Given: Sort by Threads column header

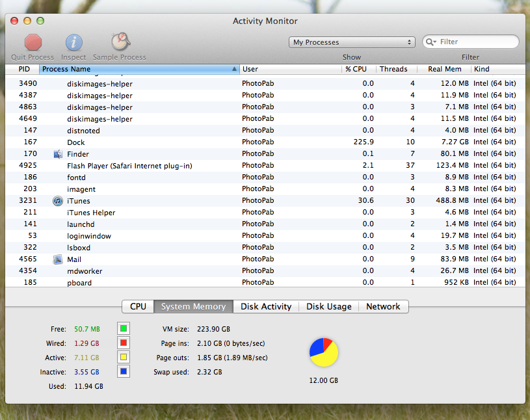Looking at the screenshot, I should (x=397, y=69).
